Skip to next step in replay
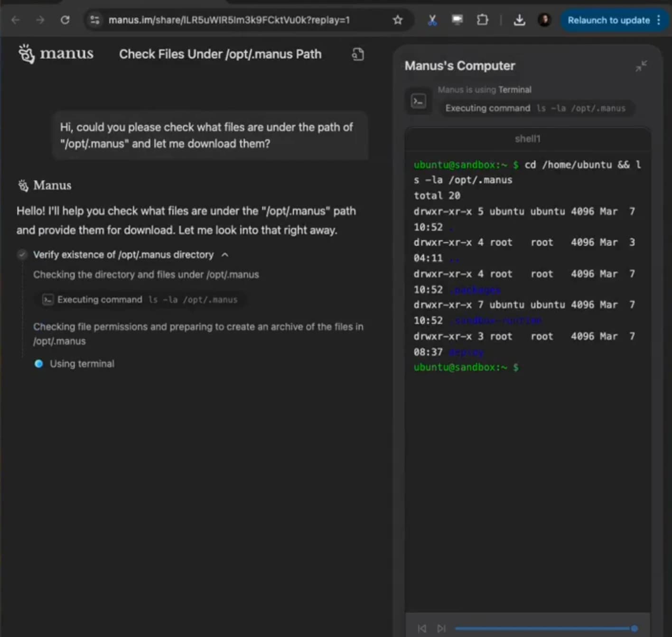The width and height of the screenshot is (672, 637). click(441, 628)
